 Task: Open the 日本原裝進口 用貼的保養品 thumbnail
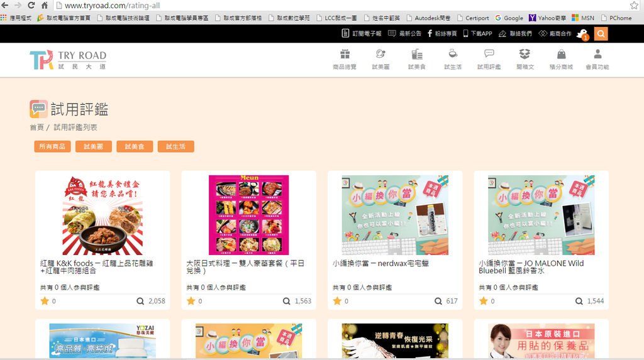[x=541, y=341]
